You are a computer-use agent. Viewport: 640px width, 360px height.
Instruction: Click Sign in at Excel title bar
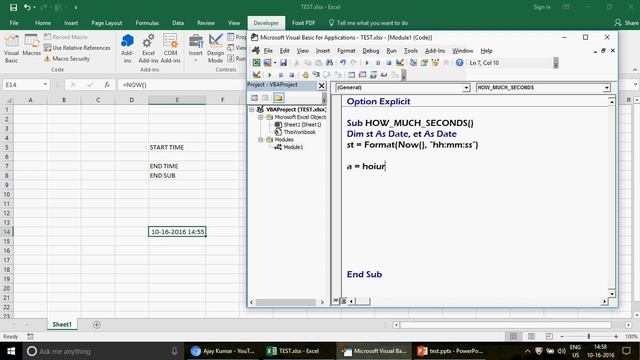tap(542, 7)
